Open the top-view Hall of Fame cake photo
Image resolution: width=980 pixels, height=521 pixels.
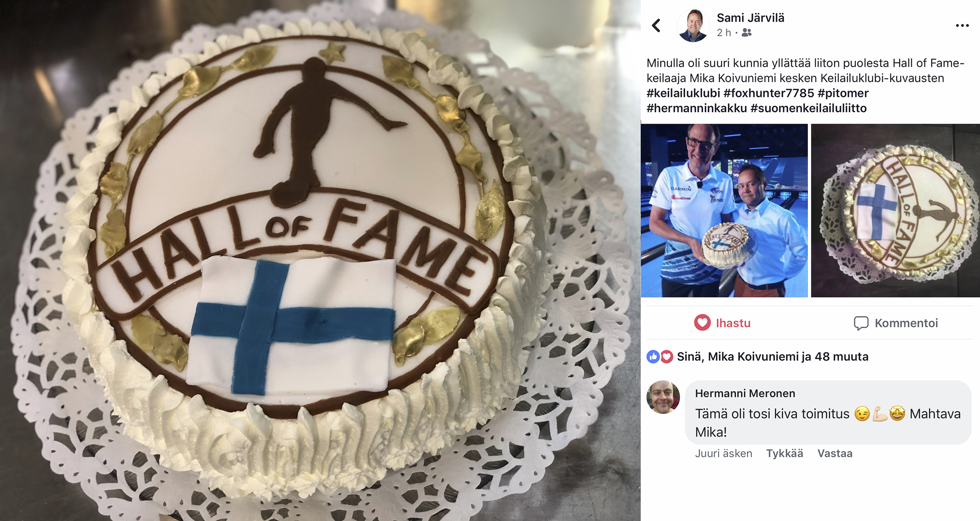point(895,210)
